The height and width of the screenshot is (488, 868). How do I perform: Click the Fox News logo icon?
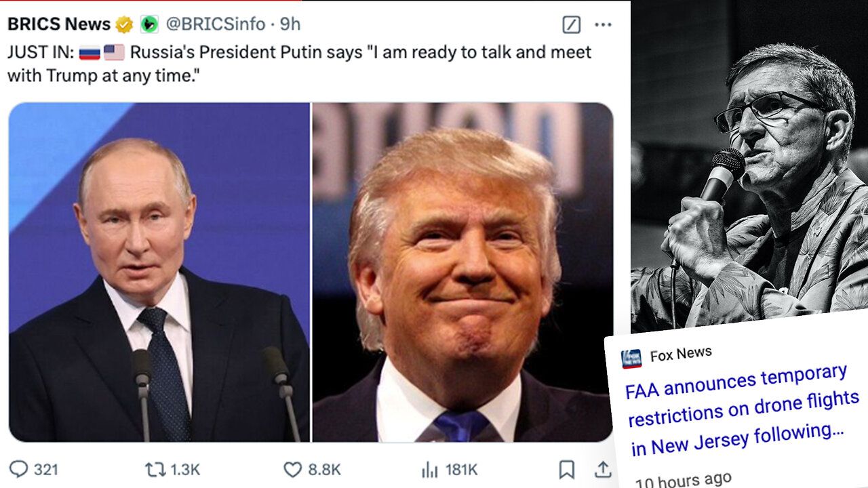point(631,359)
